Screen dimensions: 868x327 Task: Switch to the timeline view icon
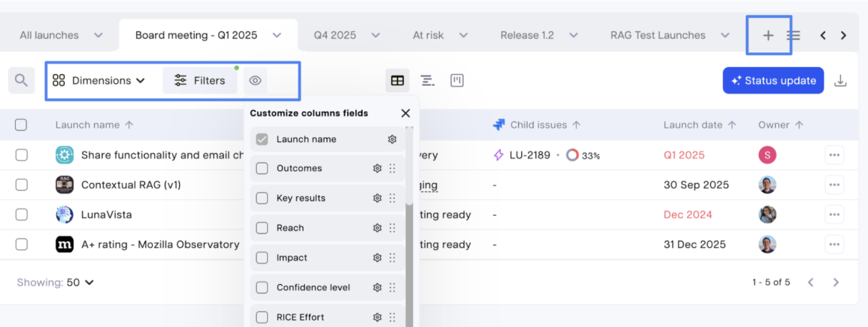pos(428,81)
